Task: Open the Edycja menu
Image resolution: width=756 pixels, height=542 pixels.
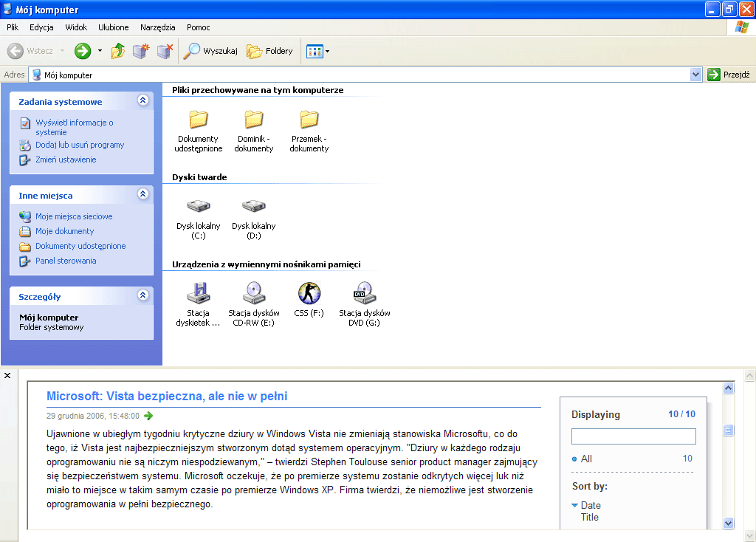Action: [x=41, y=27]
